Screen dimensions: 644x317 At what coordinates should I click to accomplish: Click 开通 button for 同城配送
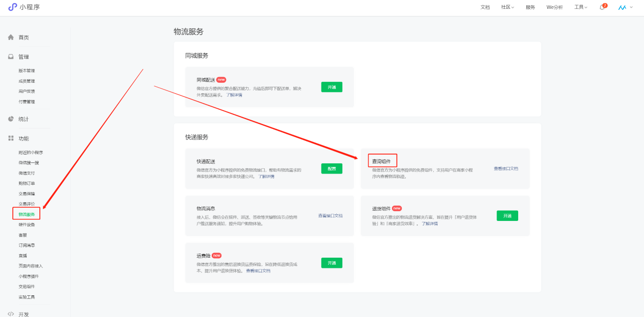(x=332, y=87)
